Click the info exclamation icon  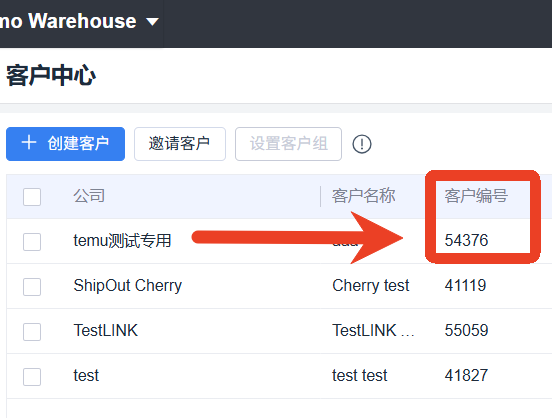pyautogui.click(x=362, y=144)
